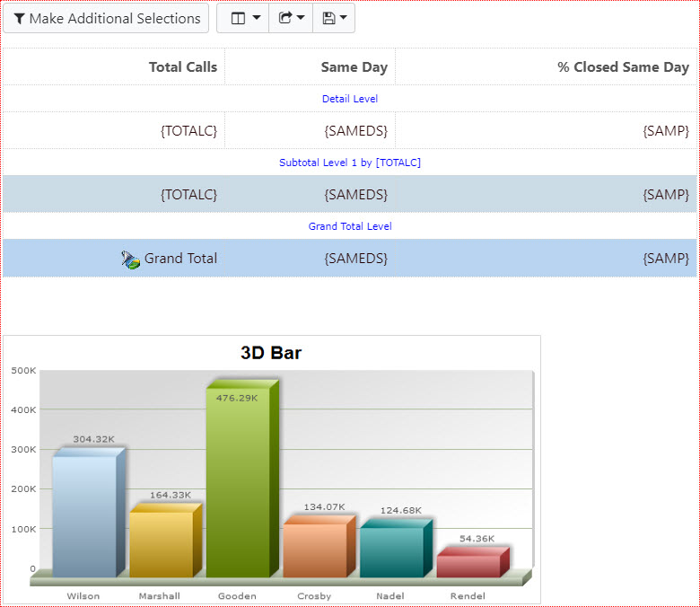Click the 124.68K data label

pos(401,510)
